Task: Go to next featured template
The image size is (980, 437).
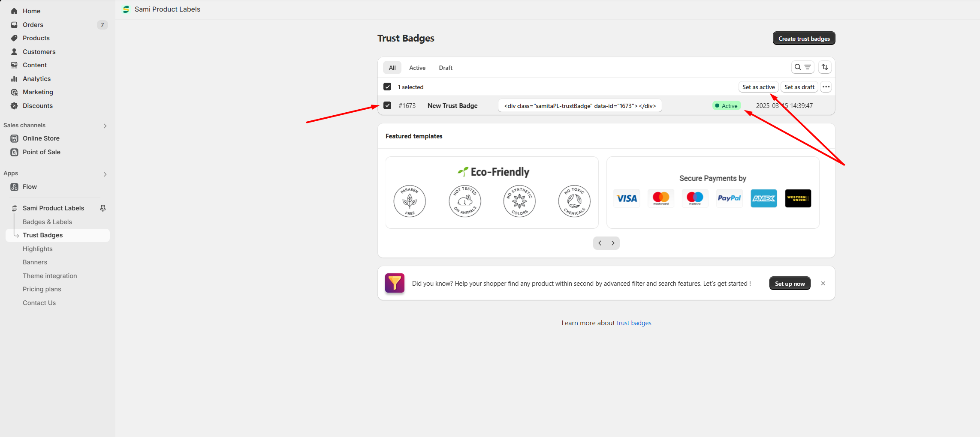Action: pyautogui.click(x=613, y=243)
